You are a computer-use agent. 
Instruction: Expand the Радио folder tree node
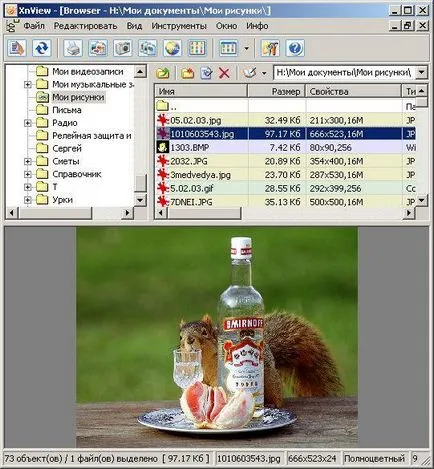click(28, 123)
